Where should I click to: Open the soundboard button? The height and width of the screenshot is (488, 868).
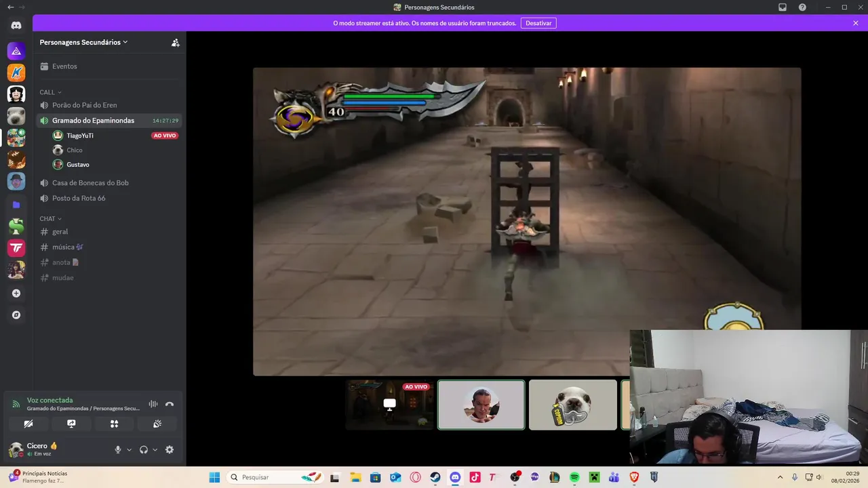pyautogui.click(x=157, y=424)
